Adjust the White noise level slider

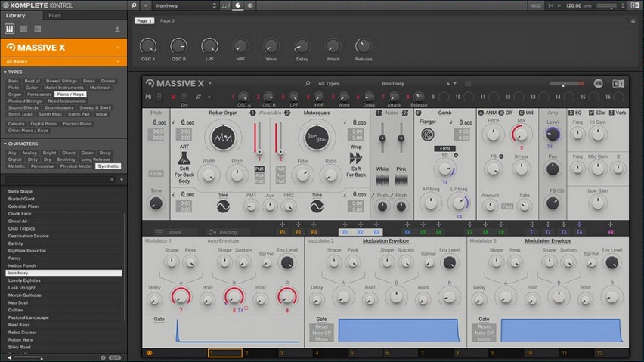[x=383, y=138]
